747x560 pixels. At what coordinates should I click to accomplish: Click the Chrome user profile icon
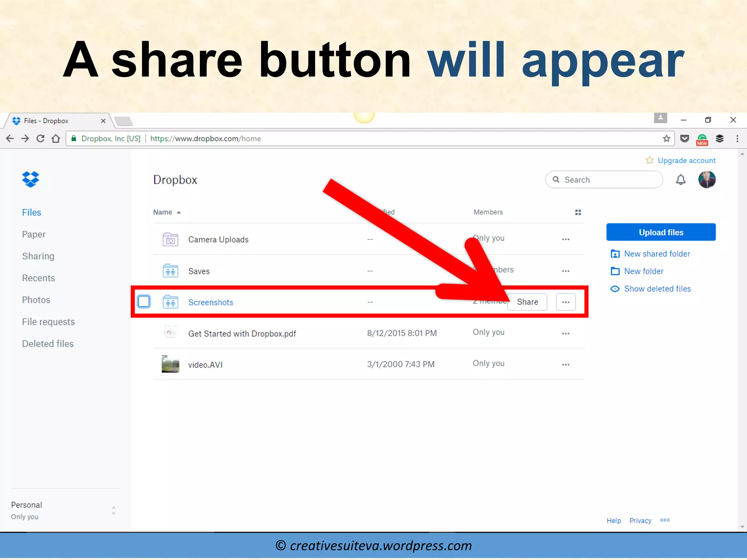[x=660, y=118]
